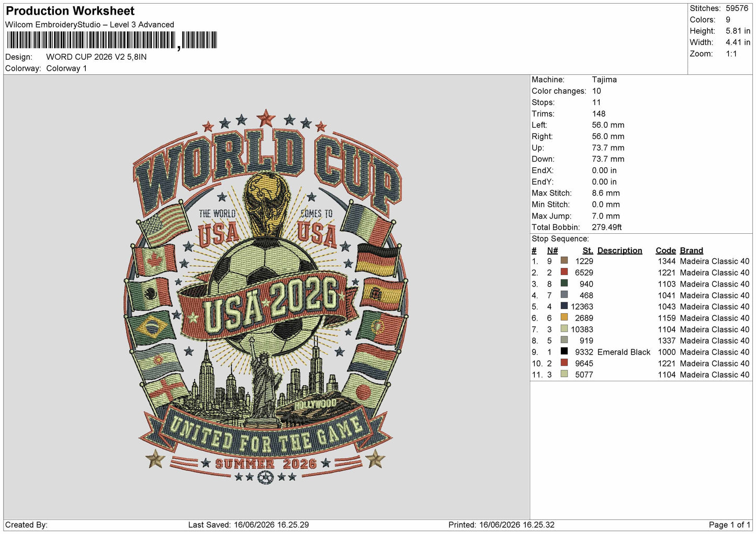Click the gold swatch for stop 6
Image resolution: width=756 pixels, height=534 pixels.
(564, 317)
